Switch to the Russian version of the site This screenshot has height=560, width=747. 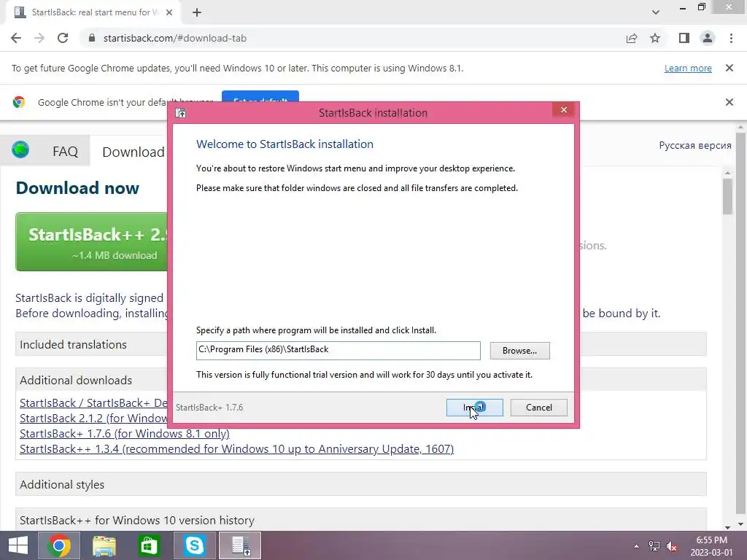(695, 145)
